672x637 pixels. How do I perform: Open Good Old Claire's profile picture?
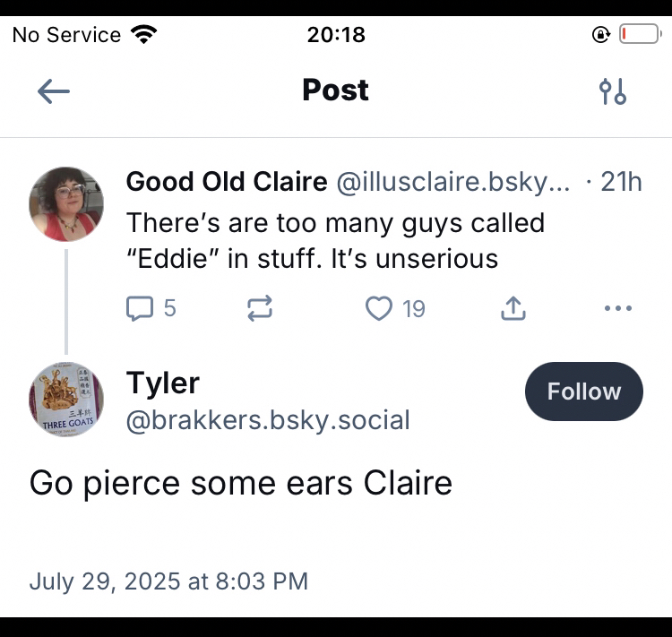coord(66,203)
